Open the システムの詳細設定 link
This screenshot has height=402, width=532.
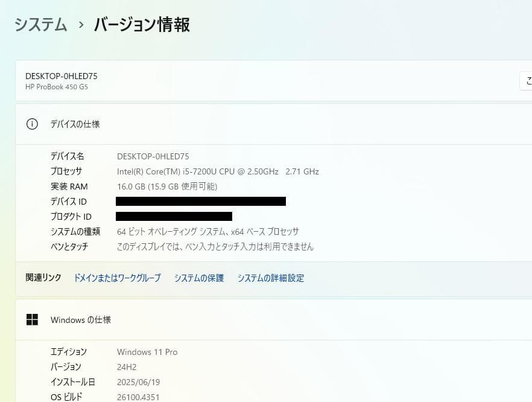click(271, 278)
